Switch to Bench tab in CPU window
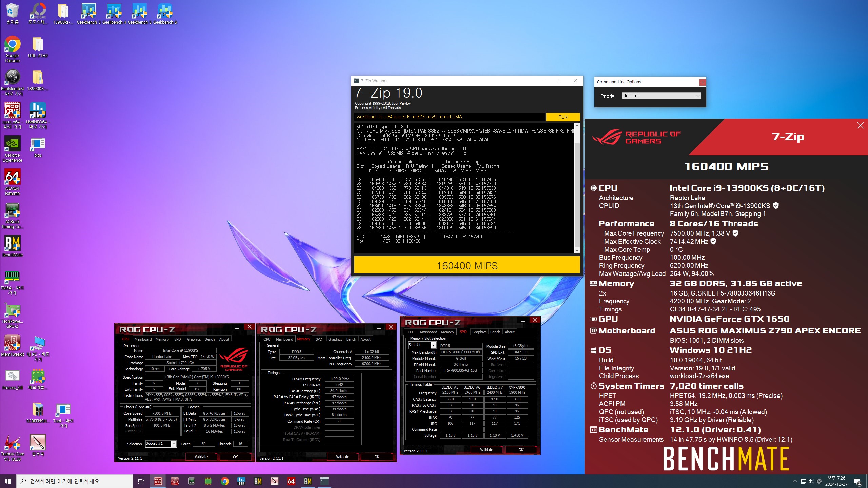 pos(210,339)
